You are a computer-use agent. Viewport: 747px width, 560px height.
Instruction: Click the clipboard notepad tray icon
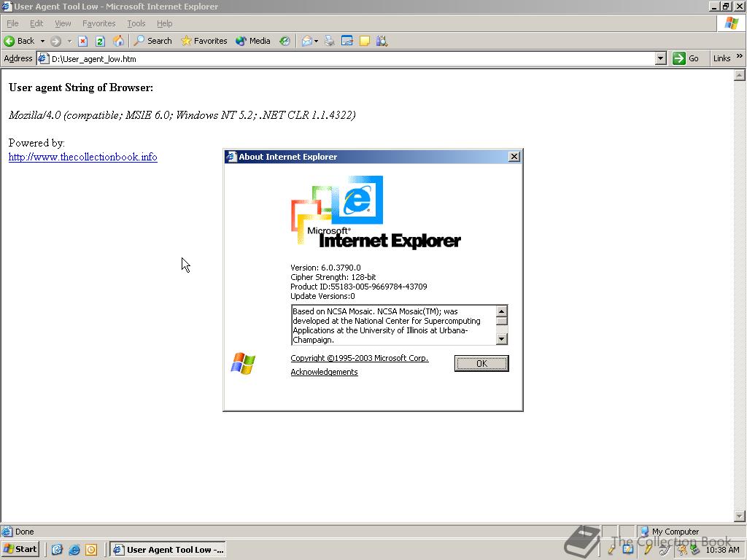pyautogui.click(x=628, y=550)
